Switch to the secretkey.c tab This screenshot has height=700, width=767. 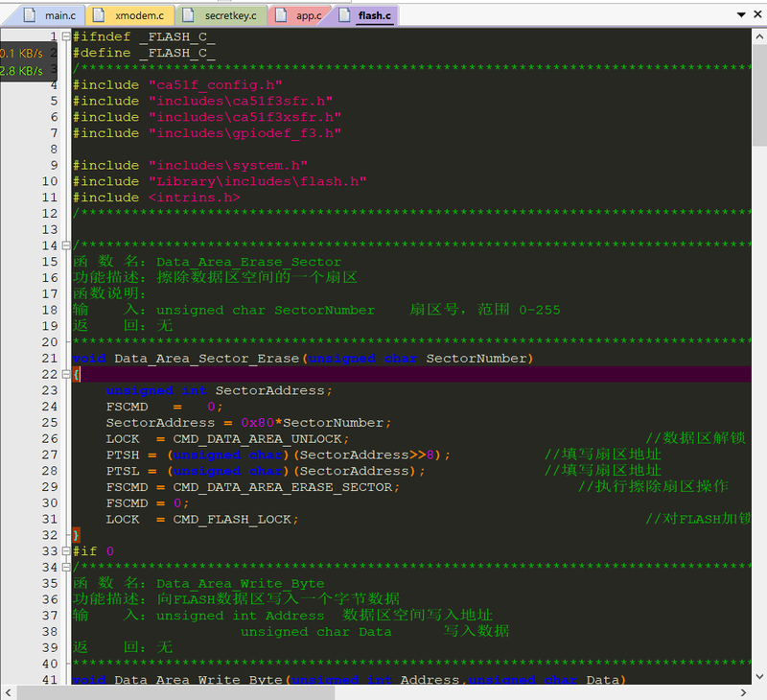[x=221, y=15]
